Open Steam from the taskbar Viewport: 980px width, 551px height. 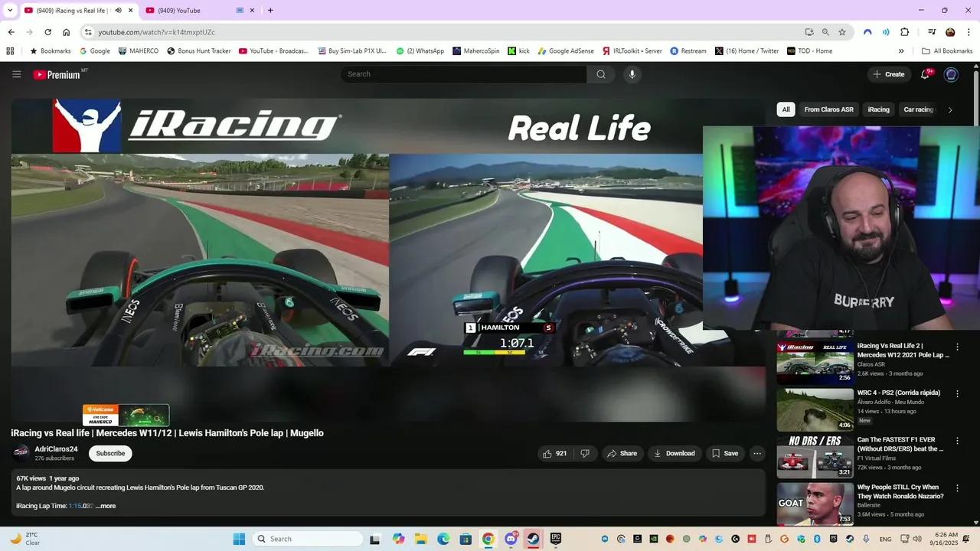(533, 539)
